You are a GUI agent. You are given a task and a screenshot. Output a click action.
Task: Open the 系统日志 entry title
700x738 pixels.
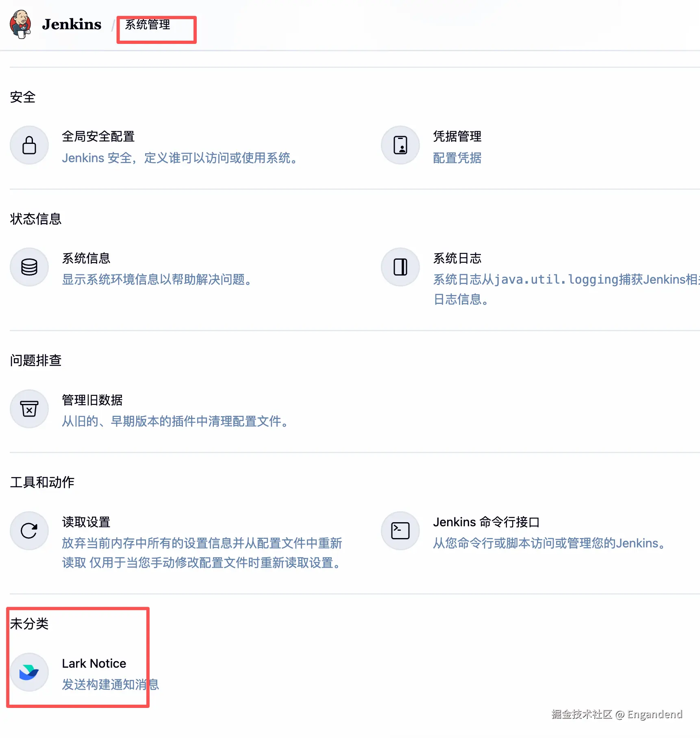[457, 258]
